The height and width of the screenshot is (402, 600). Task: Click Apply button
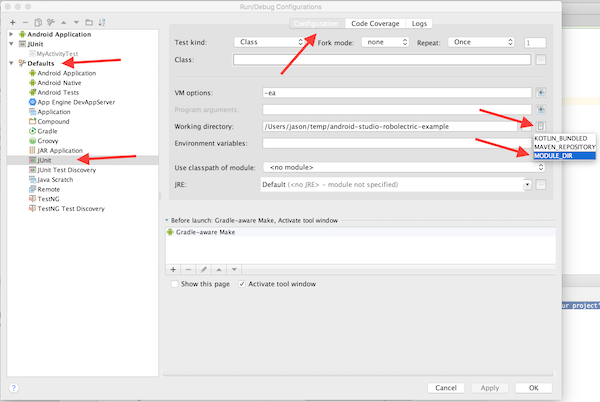tap(489, 388)
